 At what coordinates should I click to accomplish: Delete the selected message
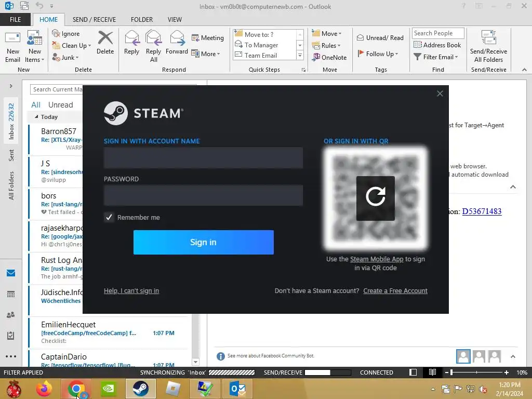click(x=105, y=43)
